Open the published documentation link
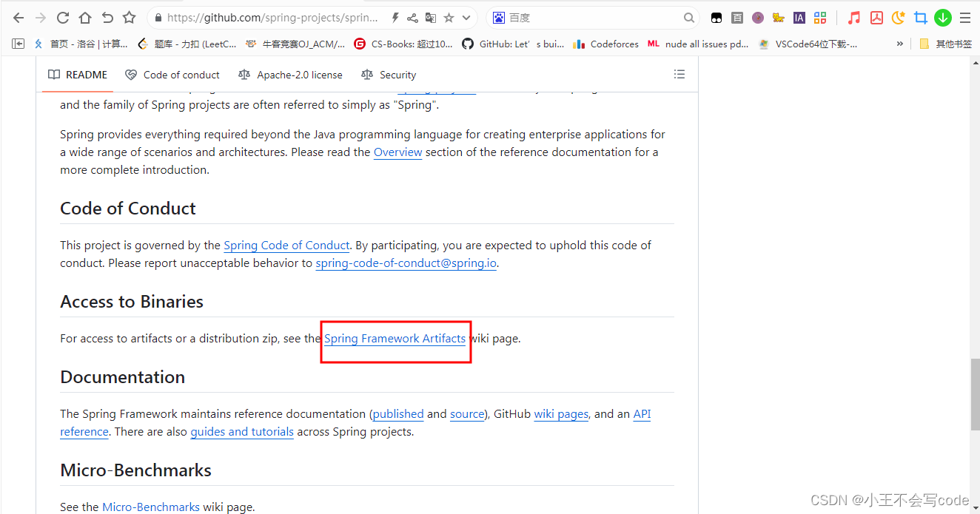Image resolution: width=980 pixels, height=514 pixels. click(x=398, y=414)
